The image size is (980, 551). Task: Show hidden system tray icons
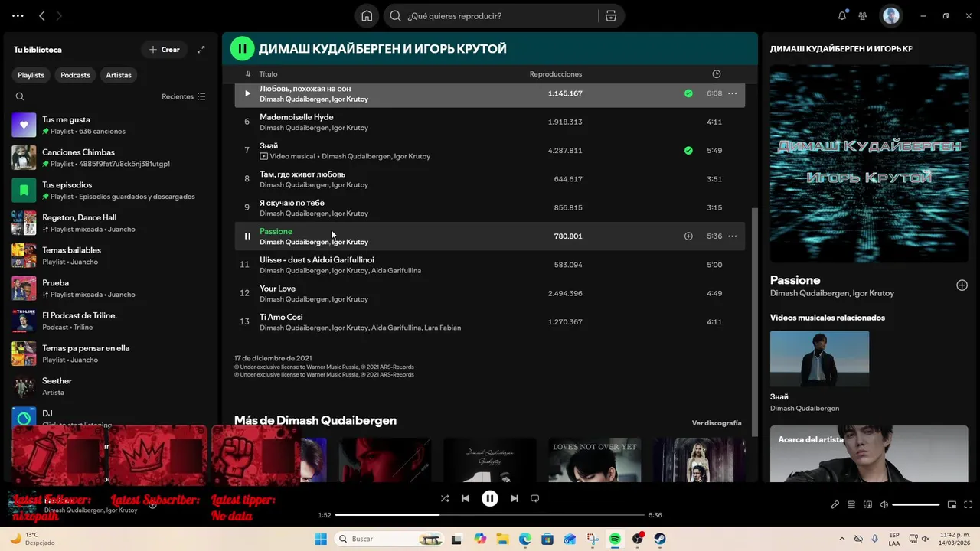click(842, 539)
